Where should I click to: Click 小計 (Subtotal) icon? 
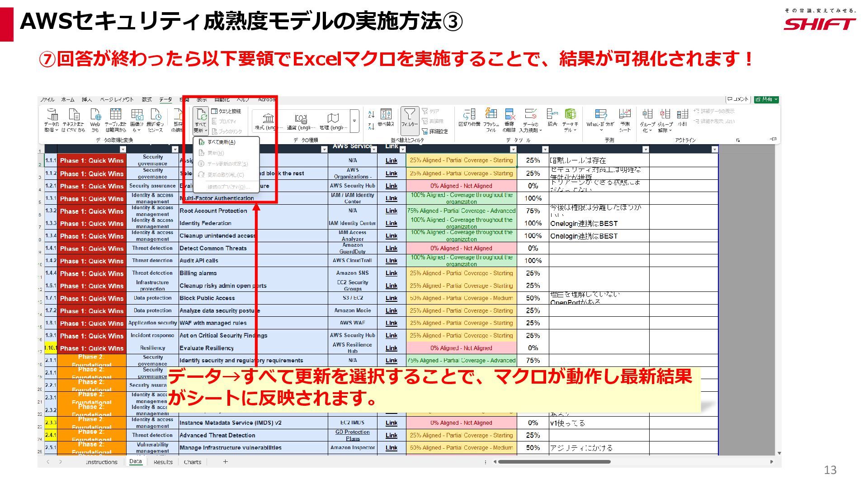(x=682, y=117)
